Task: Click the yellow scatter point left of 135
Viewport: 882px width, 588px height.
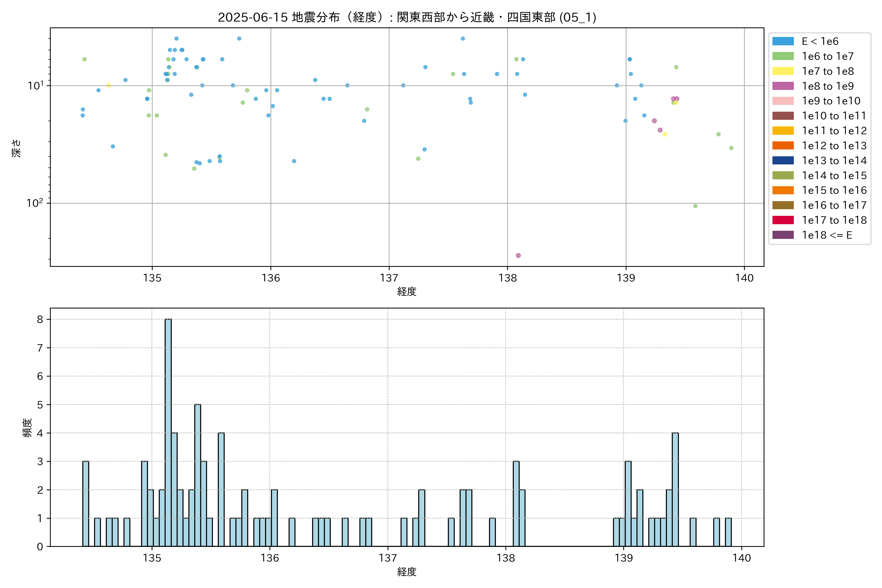Action: (x=109, y=86)
